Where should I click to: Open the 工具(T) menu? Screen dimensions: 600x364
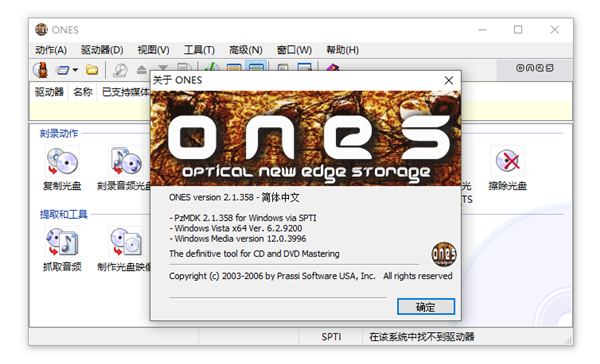(199, 50)
